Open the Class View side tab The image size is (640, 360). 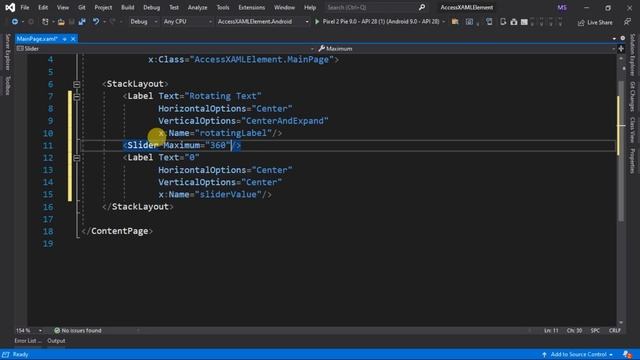632,130
